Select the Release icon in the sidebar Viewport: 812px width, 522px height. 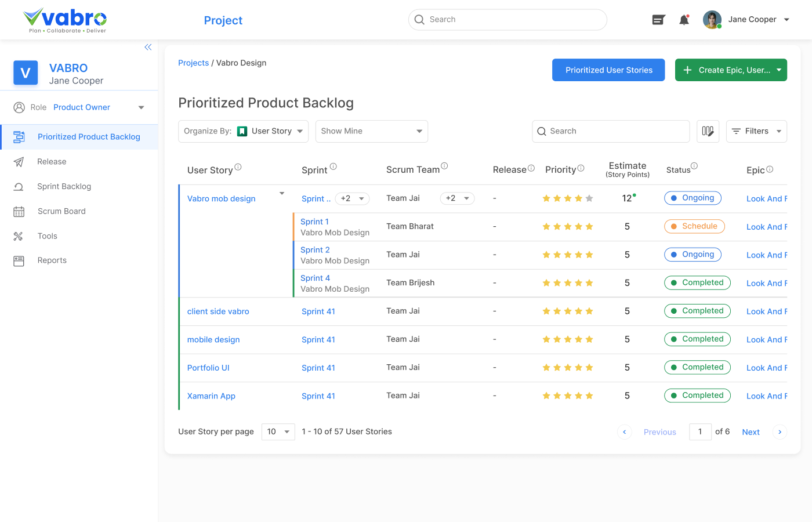20,161
